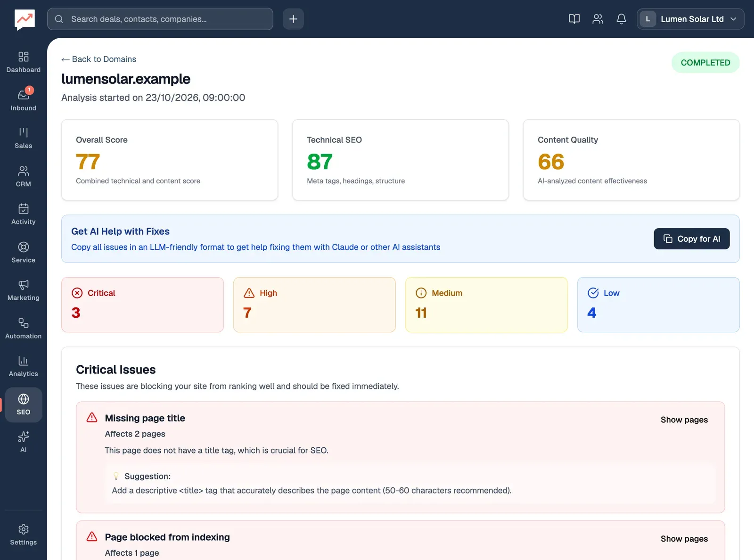Click the Content Quality score card

pyautogui.click(x=631, y=160)
